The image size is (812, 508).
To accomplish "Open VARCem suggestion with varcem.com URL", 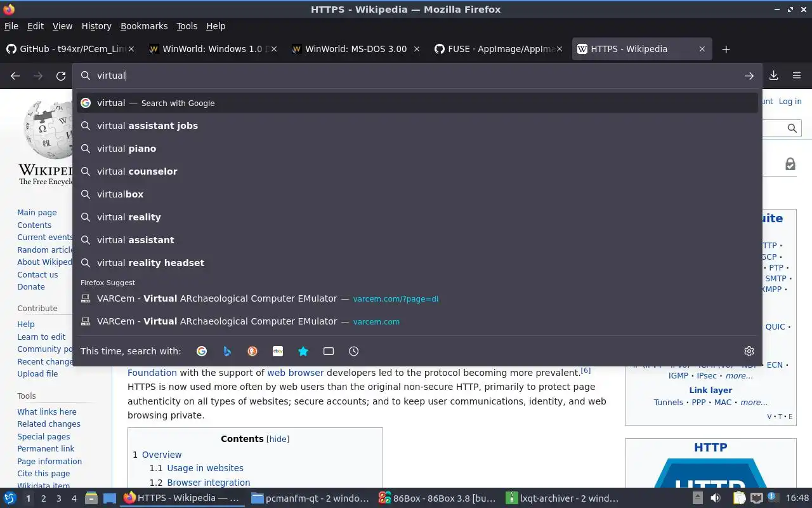I will click(x=417, y=321).
